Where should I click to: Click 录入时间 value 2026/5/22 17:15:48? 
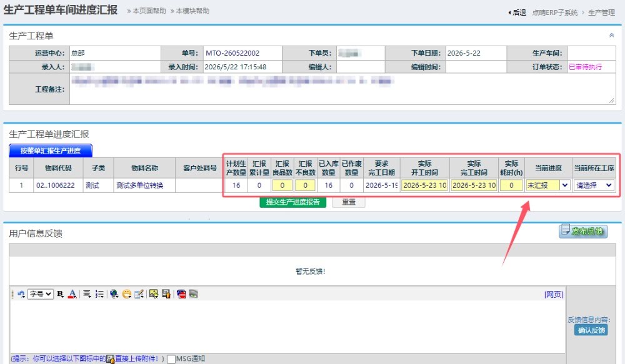click(x=236, y=67)
